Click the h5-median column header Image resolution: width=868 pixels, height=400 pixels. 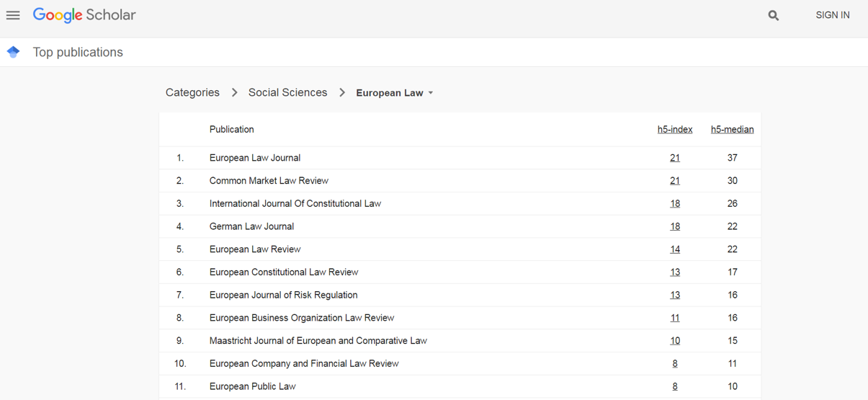[x=733, y=130]
